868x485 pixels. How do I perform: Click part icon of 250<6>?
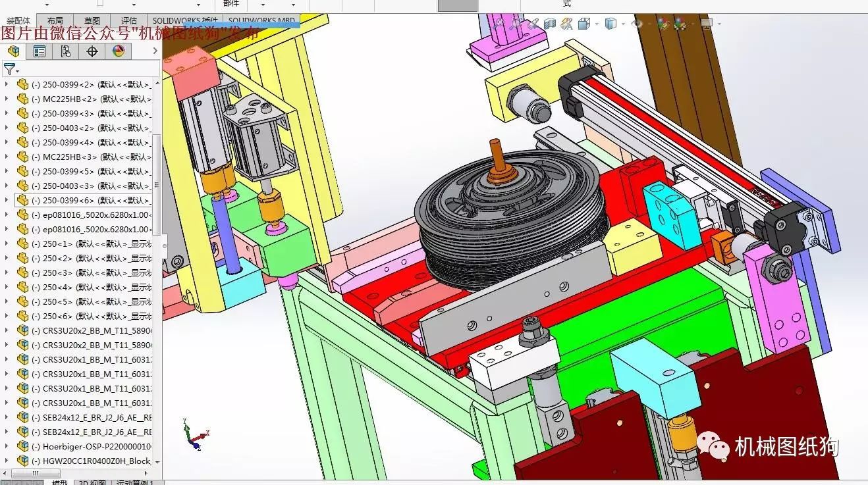point(22,316)
